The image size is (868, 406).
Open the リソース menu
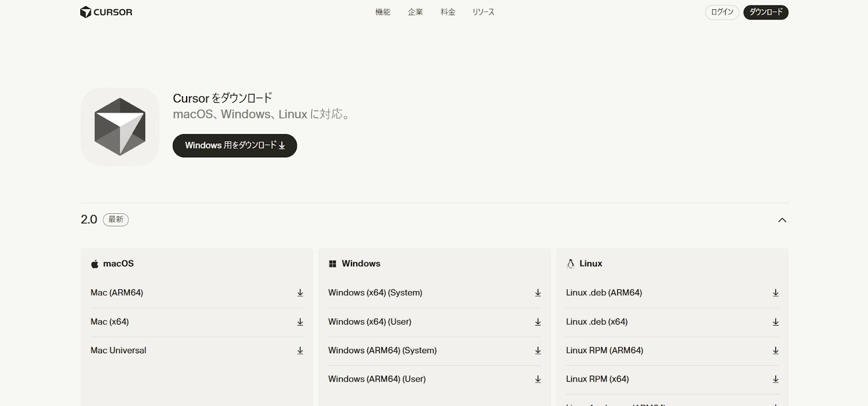(x=483, y=12)
